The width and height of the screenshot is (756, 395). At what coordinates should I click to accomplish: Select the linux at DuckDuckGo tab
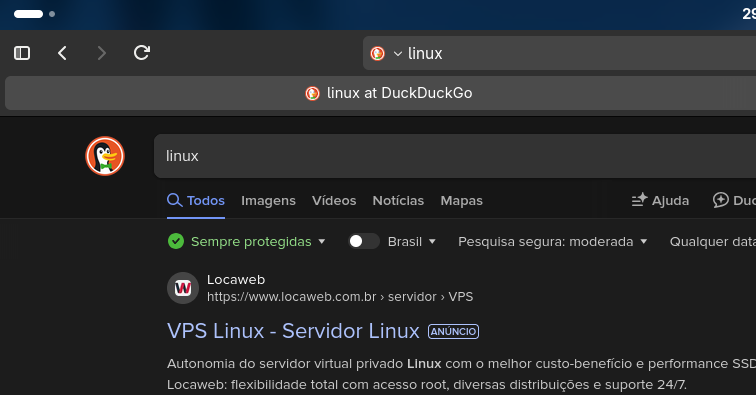(381, 93)
